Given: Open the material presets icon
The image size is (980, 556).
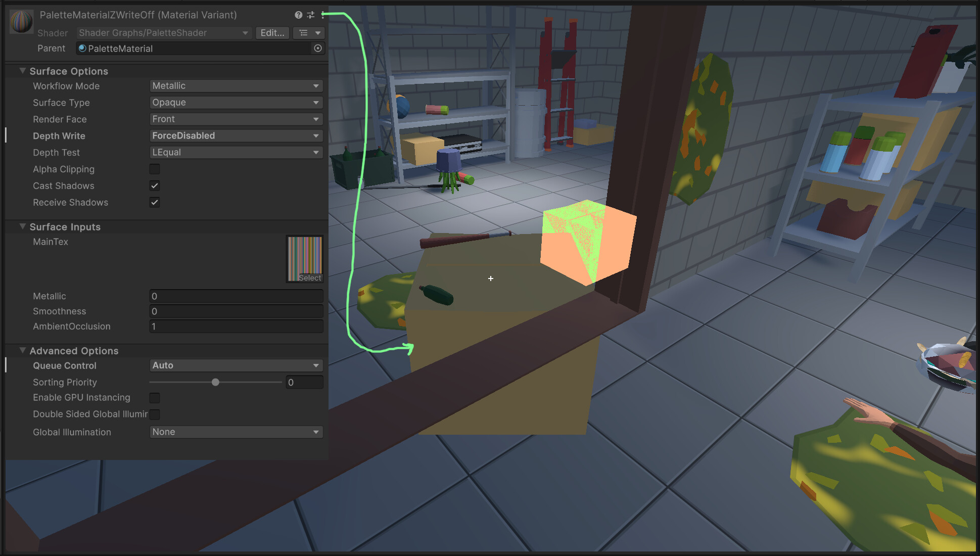Looking at the screenshot, I should (x=311, y=15).
